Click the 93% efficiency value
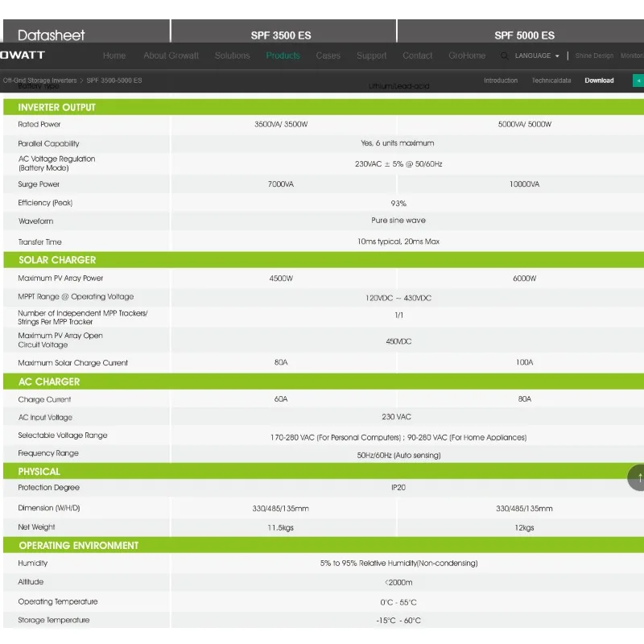Viewport: 644px width, 644px height. [398, 204]
